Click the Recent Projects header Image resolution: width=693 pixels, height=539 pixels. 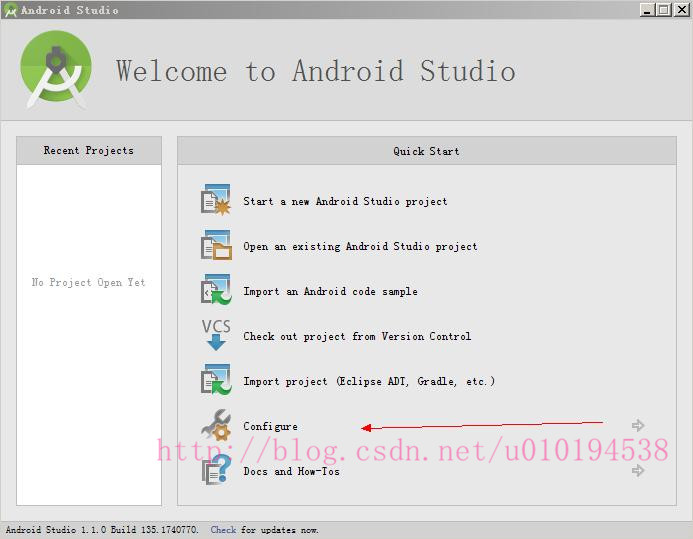pyautogui.click(x=89, y=151)
